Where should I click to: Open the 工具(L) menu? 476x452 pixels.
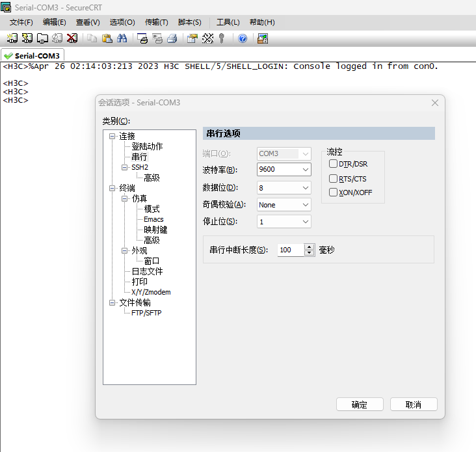click(x=228, y=22)
